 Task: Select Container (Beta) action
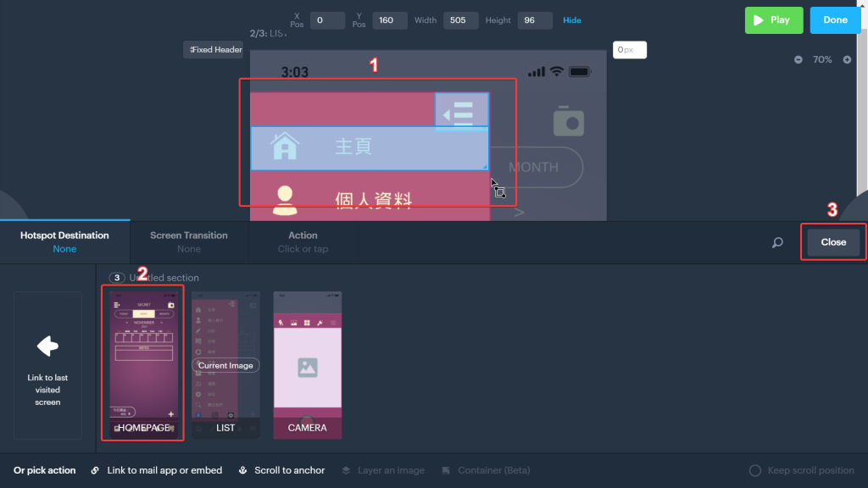coord(486,470)
